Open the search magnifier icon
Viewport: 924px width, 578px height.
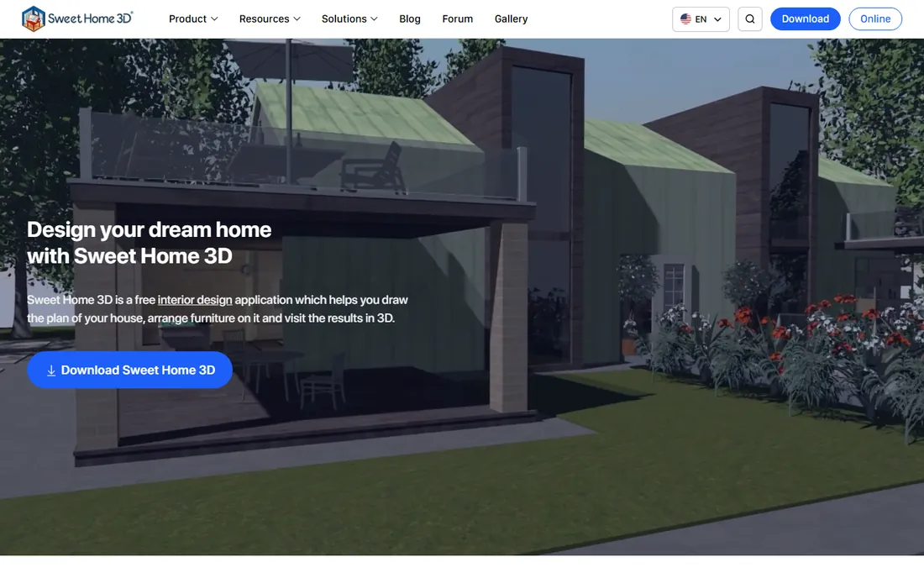click(x=749, y=18)
